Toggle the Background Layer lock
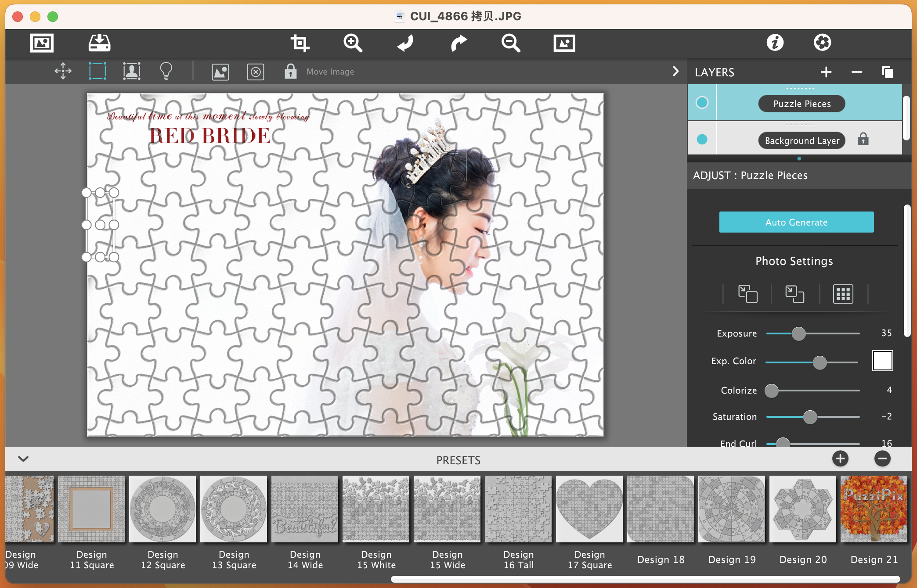The width and height of the screenshot is (917, 588). click(x=863, y=140)
